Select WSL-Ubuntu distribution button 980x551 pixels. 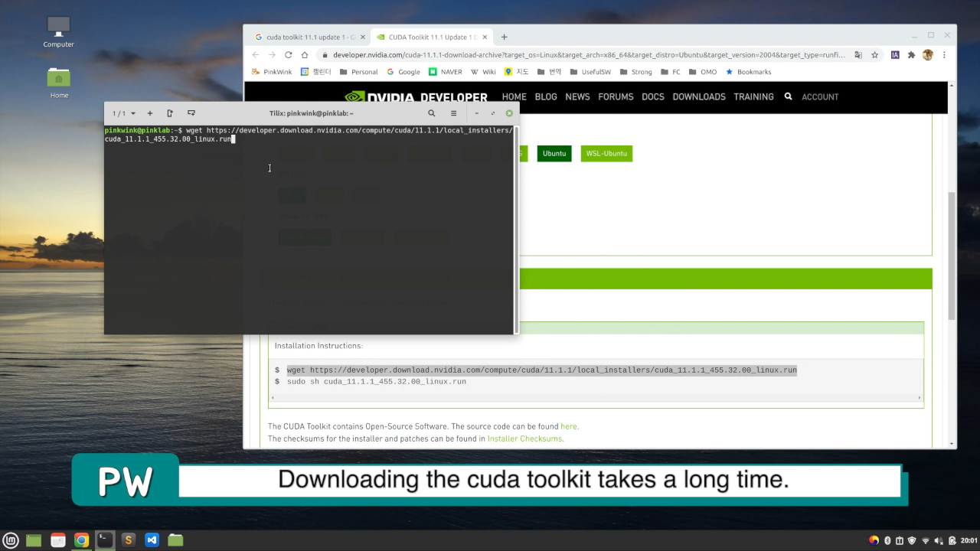(x=606, y=154)
